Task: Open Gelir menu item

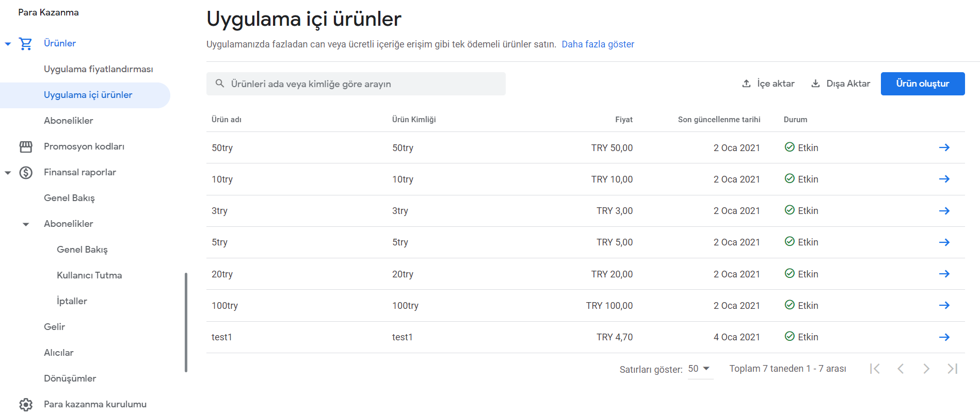Action: pos(54,327)
